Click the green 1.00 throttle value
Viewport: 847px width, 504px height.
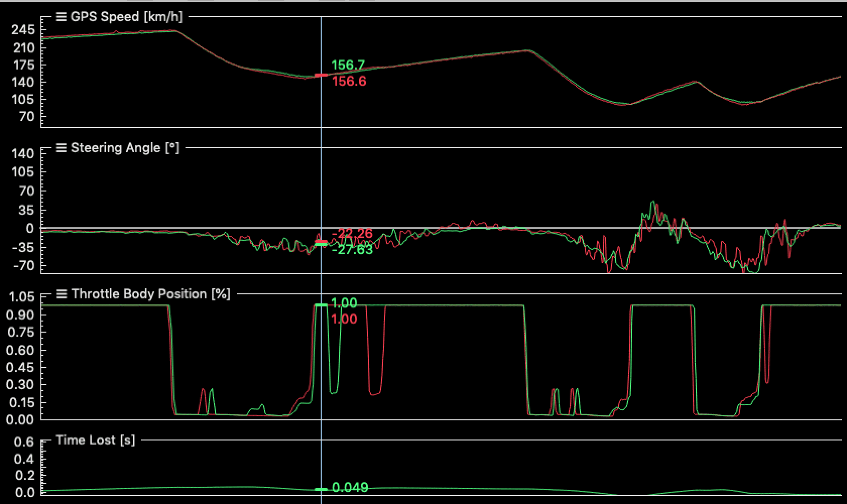tap(344, 303)
